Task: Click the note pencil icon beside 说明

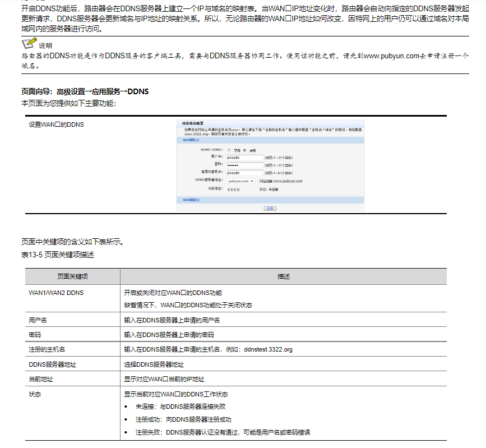Action: pos(29,43)
